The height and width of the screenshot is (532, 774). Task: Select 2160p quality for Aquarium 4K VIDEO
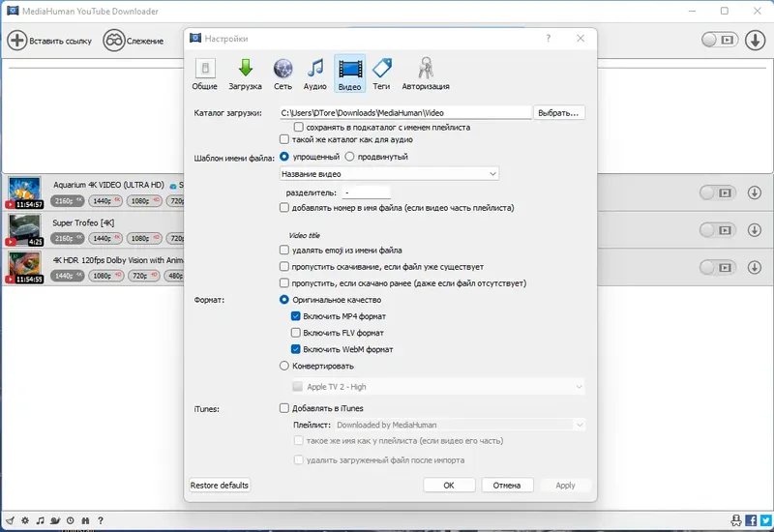tap(67, 201)
